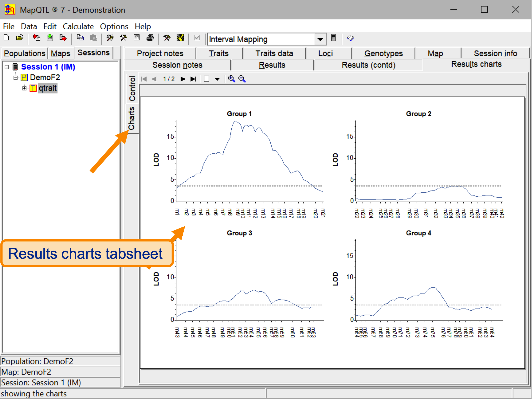Open the Project notes tab
532x399 pixels.
click(x=160, y=53)
